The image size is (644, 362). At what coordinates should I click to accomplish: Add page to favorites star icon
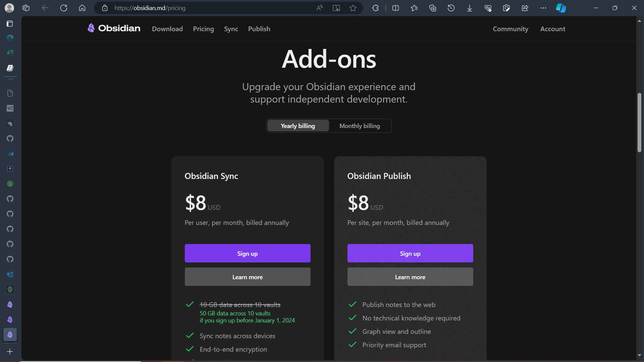353,8
